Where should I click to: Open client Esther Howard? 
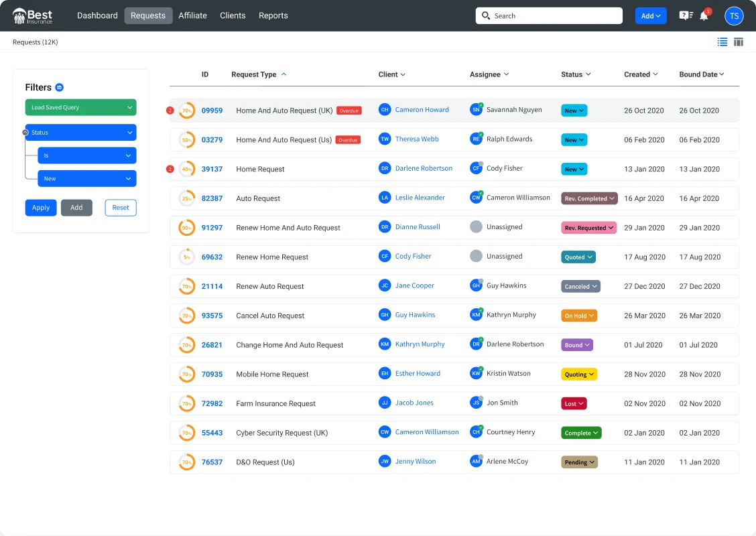click(x=418, y=373)
